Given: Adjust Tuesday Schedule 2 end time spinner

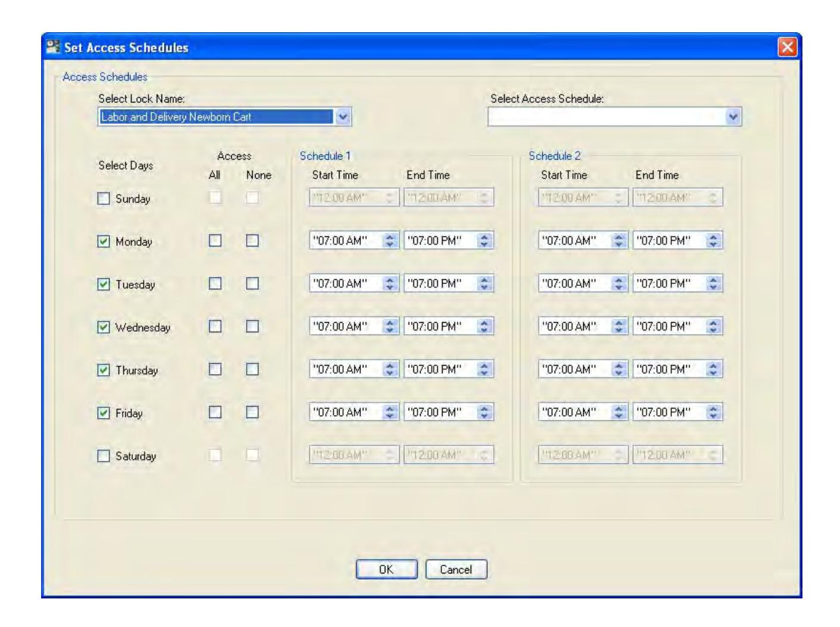Looking at the screenshot, I should 713,283.
